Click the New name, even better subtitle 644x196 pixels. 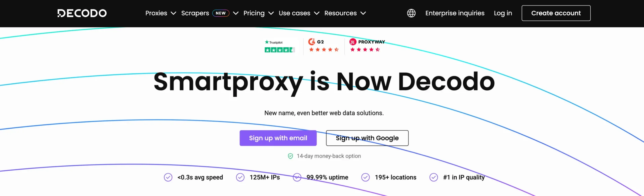click(324, 113)
